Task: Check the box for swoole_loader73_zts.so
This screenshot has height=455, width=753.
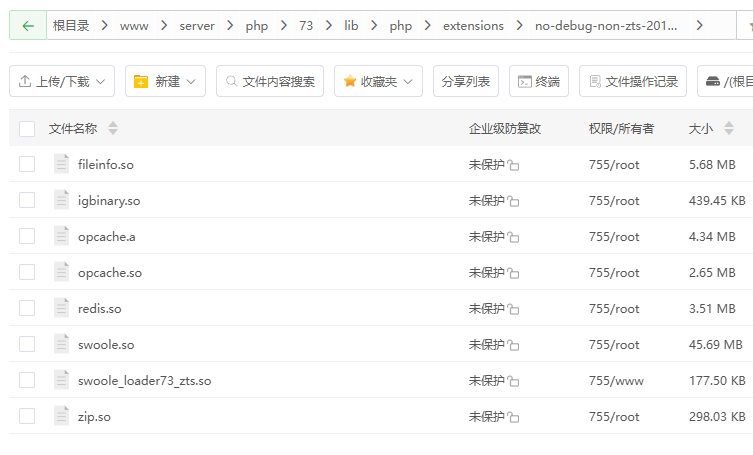Action: point(27,381)
